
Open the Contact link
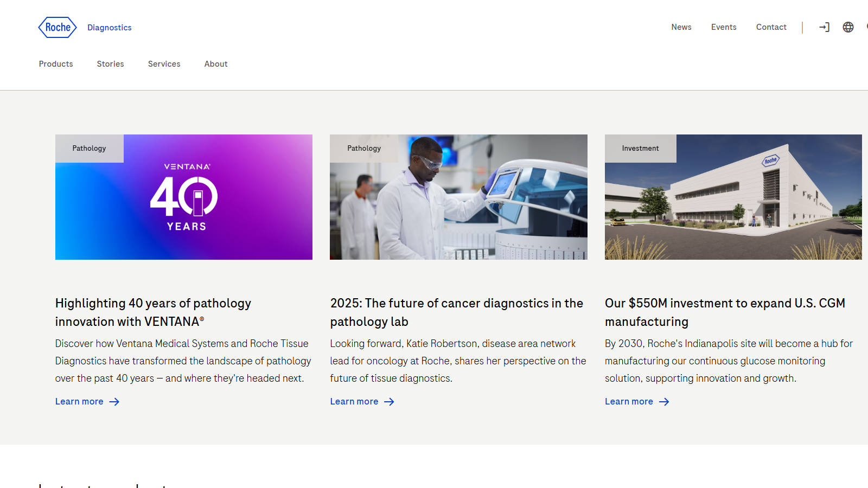[x=771, y=27]
